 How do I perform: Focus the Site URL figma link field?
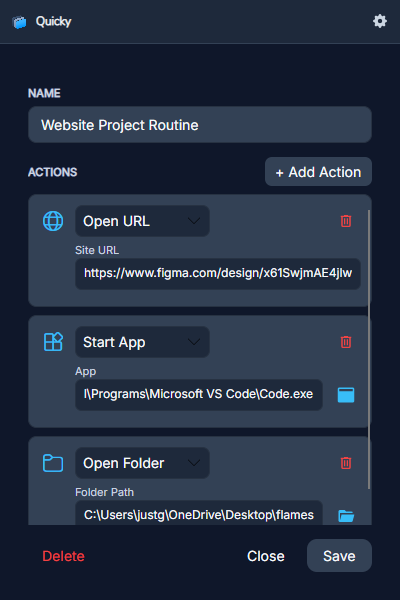218,274
